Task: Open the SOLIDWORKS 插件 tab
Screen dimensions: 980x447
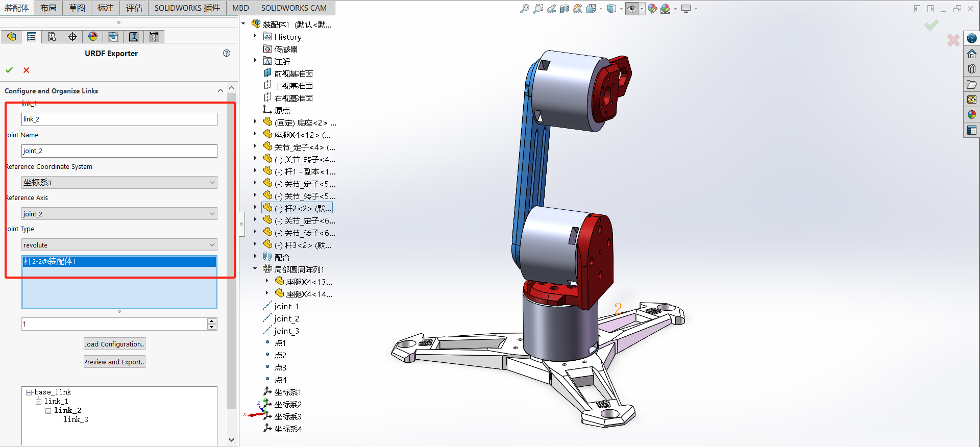Action: tap(187, 8)
